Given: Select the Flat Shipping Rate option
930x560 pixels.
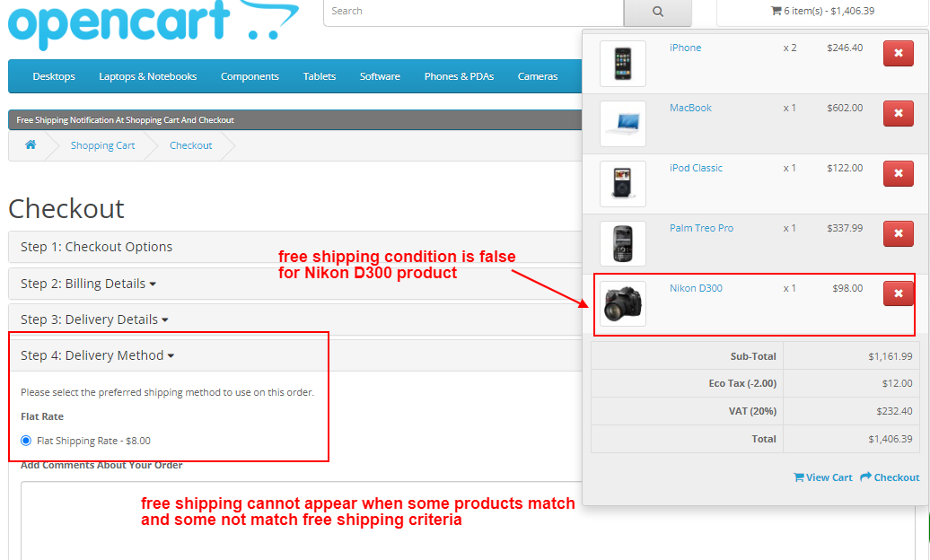Looking at the screenshot, I should coord(27,440).
